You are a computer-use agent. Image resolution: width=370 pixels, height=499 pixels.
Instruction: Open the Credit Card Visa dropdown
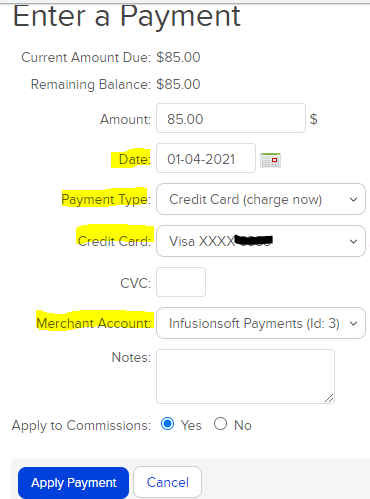click(261, 241)
